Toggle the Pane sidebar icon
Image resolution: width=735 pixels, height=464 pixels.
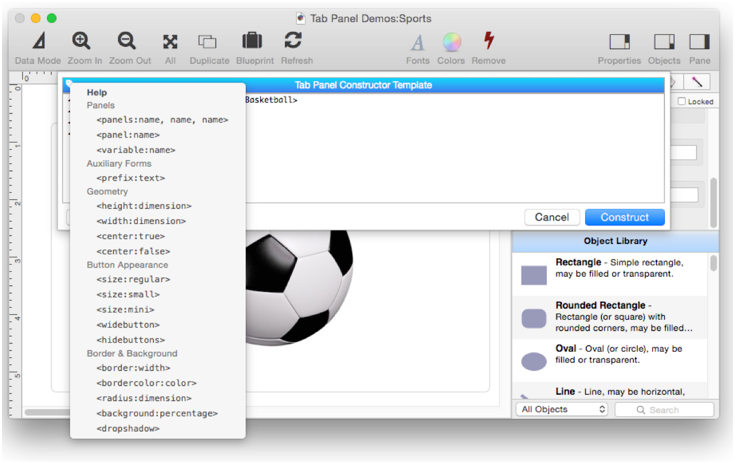click(699, 42)
